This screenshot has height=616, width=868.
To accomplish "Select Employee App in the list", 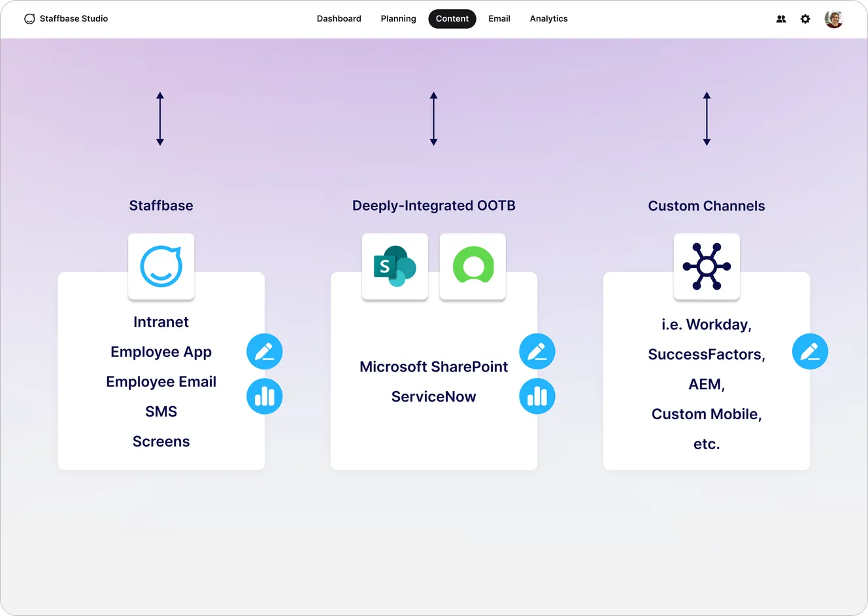I will [161, 352].
